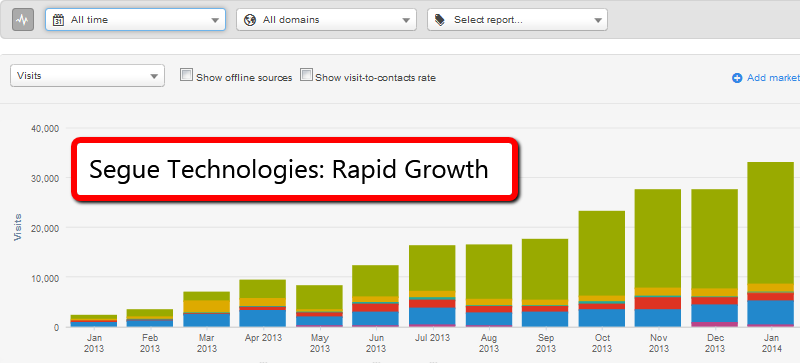
Task: Select the Apr 2013 blue bar segment
Action: coord(263,318)
